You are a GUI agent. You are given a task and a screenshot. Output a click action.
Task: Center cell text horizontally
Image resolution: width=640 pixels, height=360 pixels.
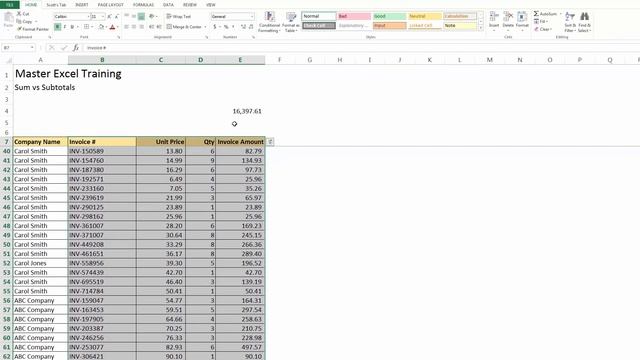[134, 27]
